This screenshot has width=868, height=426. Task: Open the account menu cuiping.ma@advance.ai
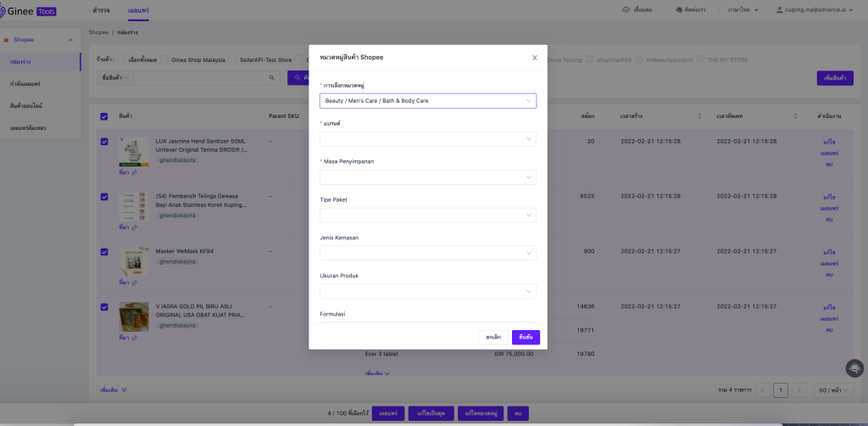(815, 10)
